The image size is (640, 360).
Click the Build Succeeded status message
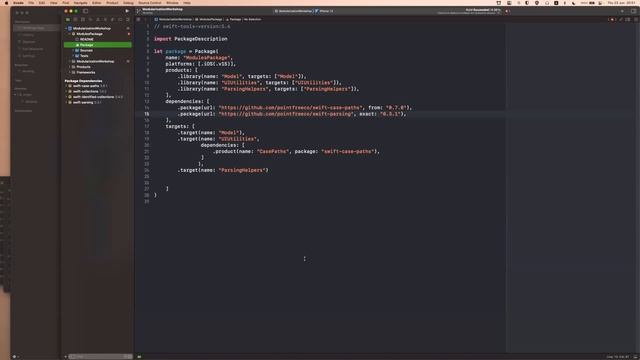[x=483, y=10]
